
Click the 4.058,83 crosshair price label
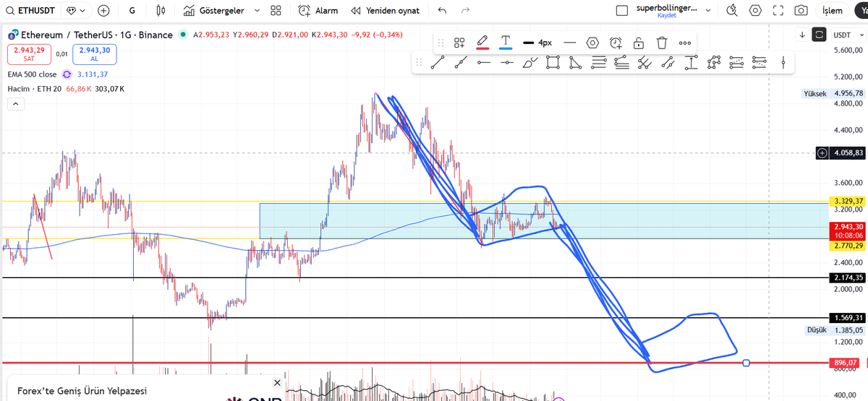(848, 153)
